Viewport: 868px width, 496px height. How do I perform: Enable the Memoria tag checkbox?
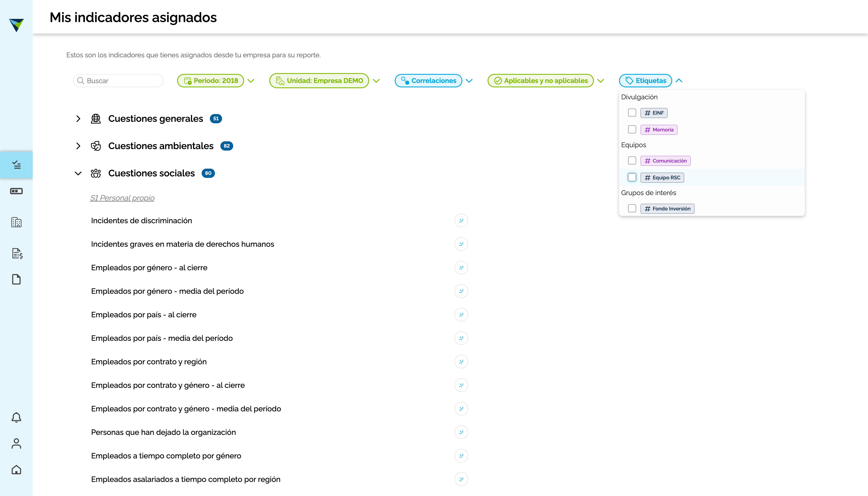(632, 129)
